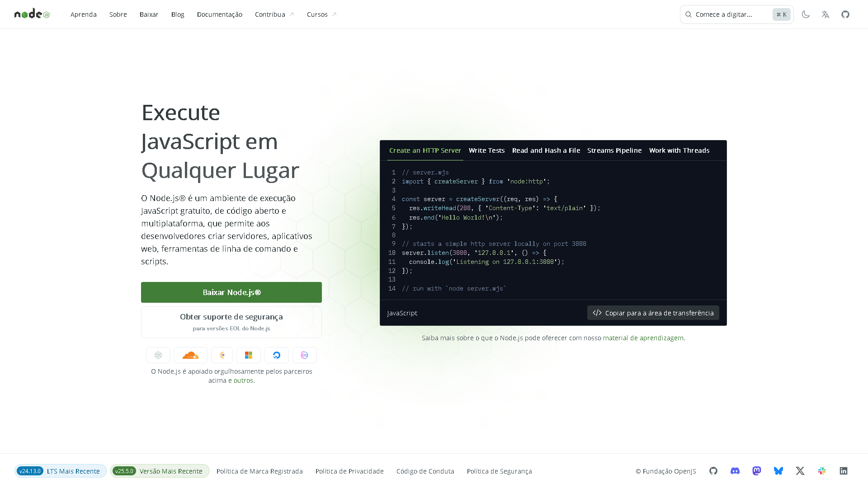The image size is (868, 488).
Task: Switch to the Write Tests tab
Action: click(486, 150)
